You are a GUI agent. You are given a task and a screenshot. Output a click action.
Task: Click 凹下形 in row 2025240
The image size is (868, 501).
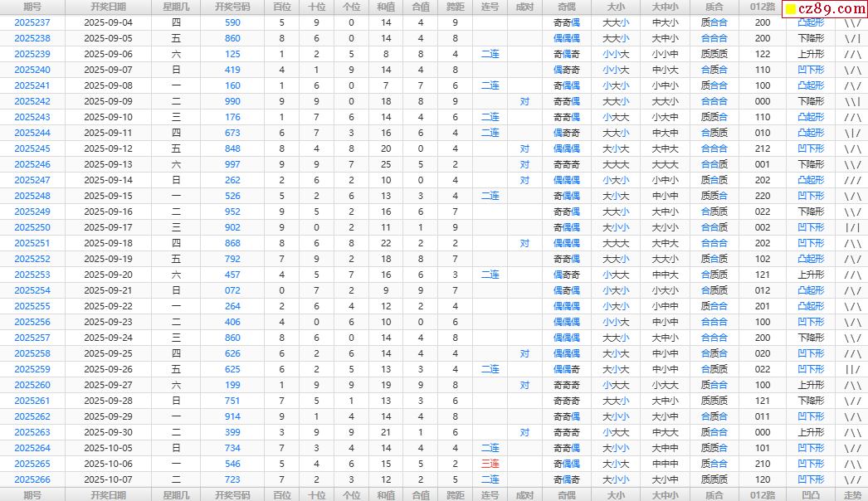811,70
